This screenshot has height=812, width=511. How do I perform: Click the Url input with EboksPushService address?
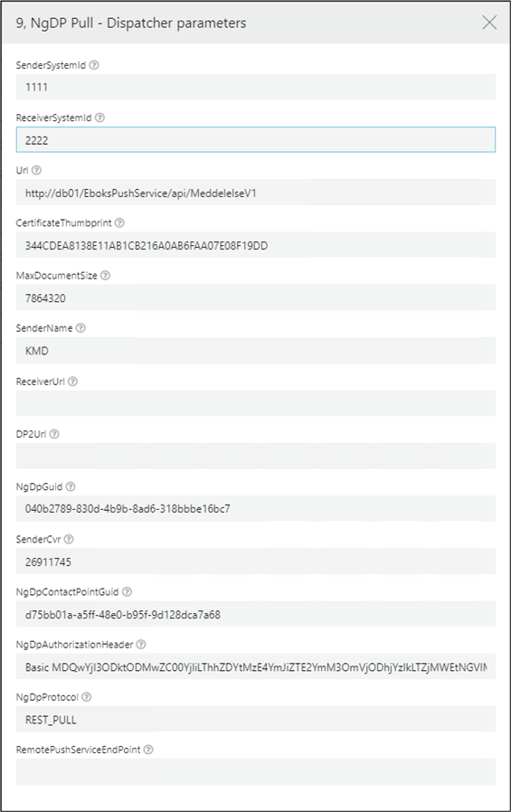(x=256, y=193)
